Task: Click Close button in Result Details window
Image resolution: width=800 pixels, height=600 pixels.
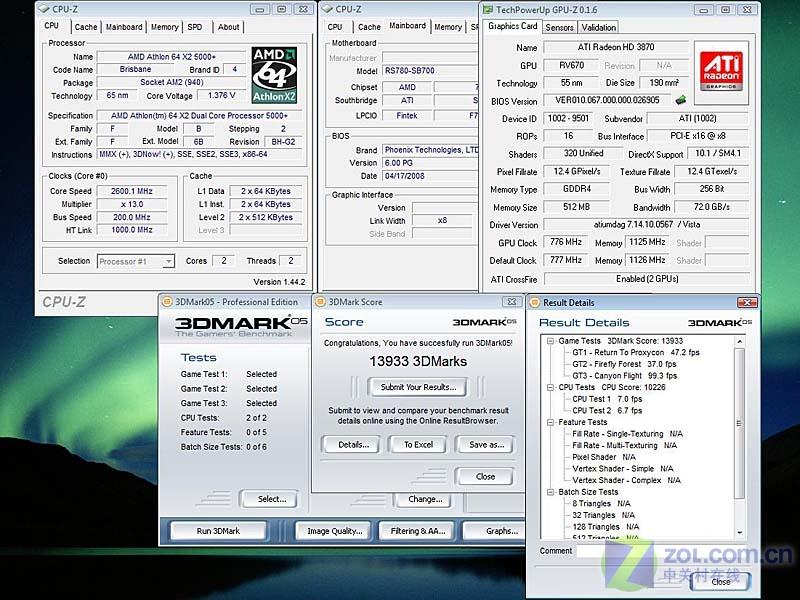Action: 720,582
